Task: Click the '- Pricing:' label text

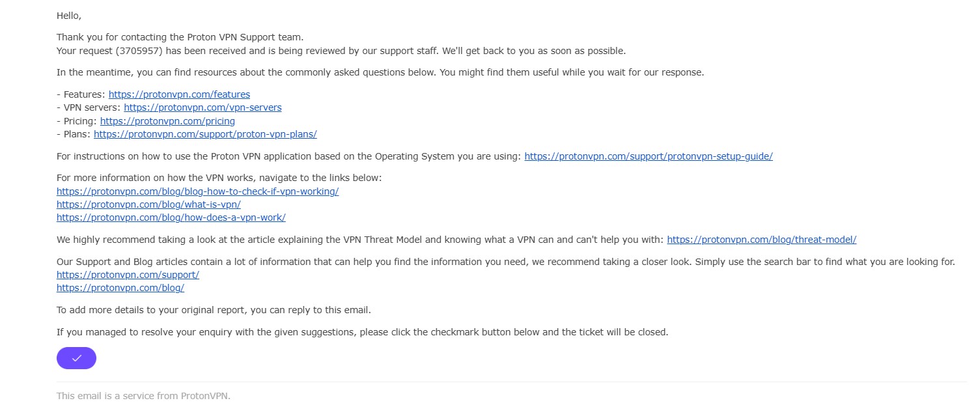Action: click(x=77, y=121)
